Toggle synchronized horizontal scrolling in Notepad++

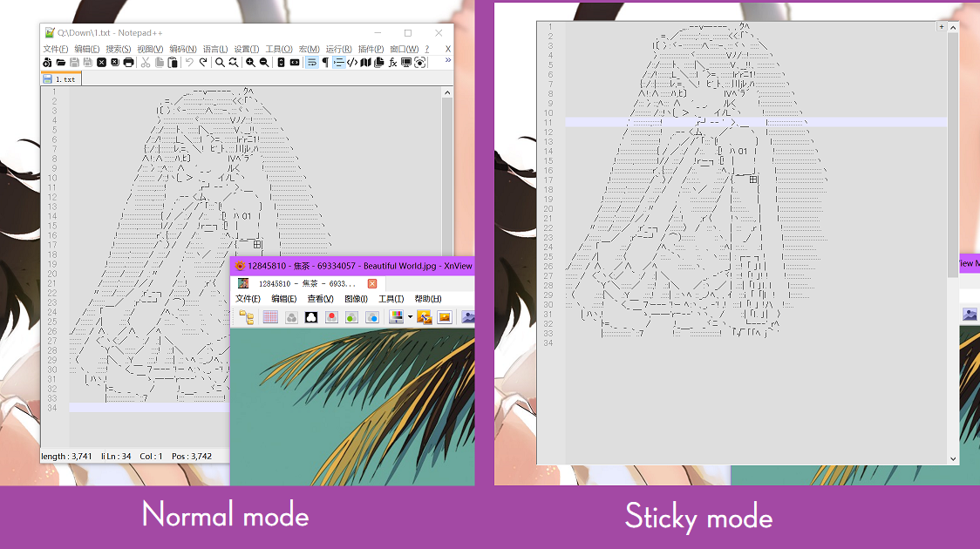[x=295, y=63]
